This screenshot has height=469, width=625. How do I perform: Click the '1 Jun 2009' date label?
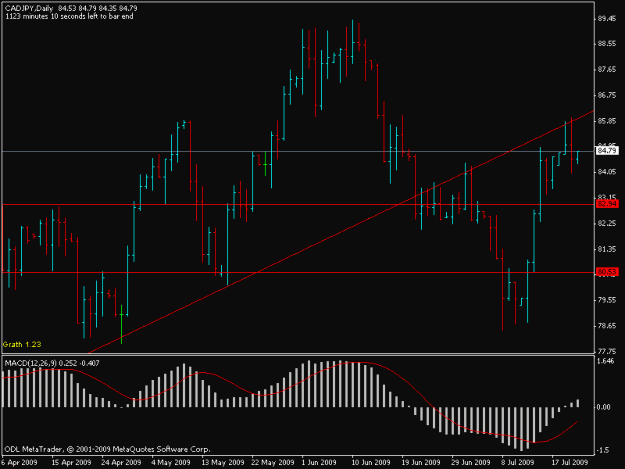319,462
